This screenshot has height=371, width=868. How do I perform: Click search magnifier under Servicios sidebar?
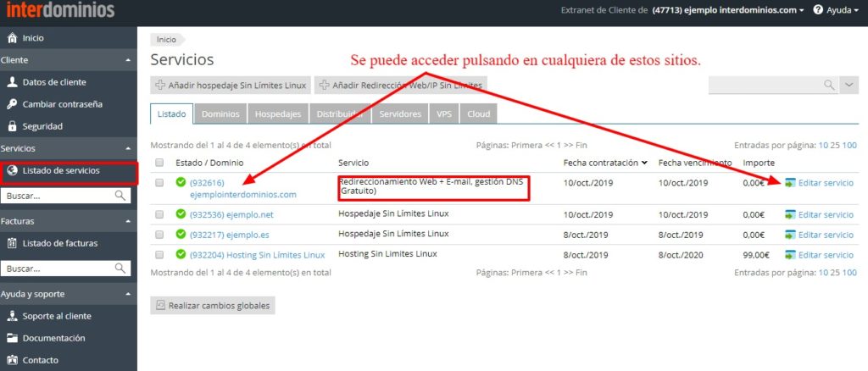120,195
